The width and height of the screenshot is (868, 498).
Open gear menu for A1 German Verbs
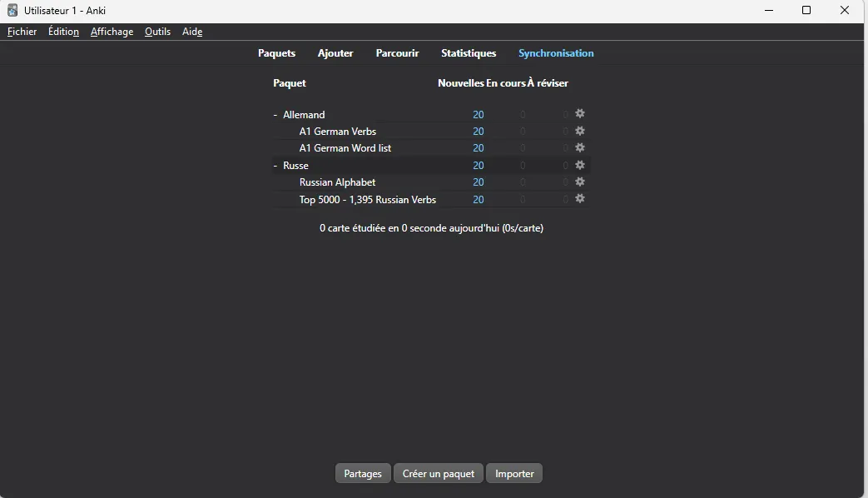(x=580, y=131)
